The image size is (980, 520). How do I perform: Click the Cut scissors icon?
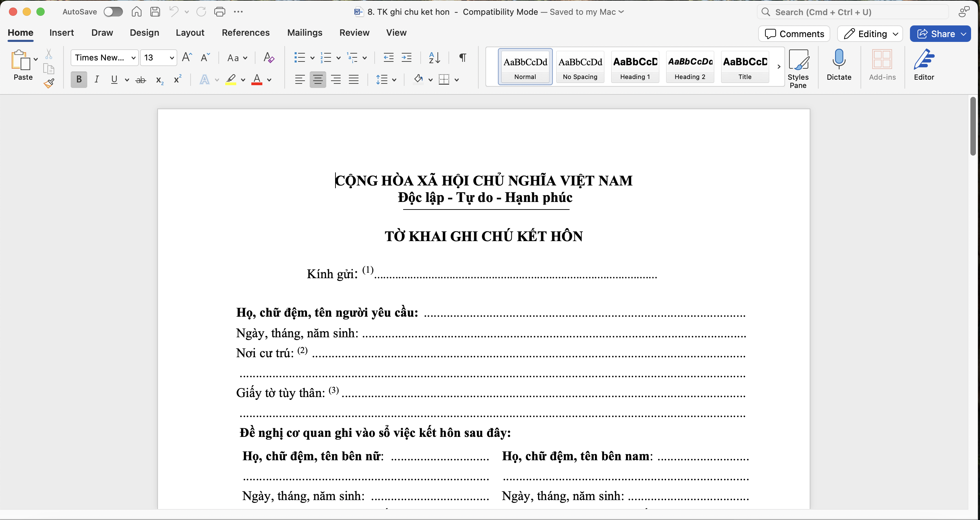(49, 54)
